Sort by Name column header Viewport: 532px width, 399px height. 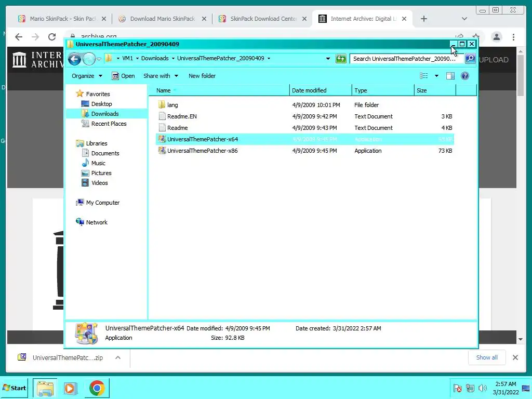coord(219,90)
